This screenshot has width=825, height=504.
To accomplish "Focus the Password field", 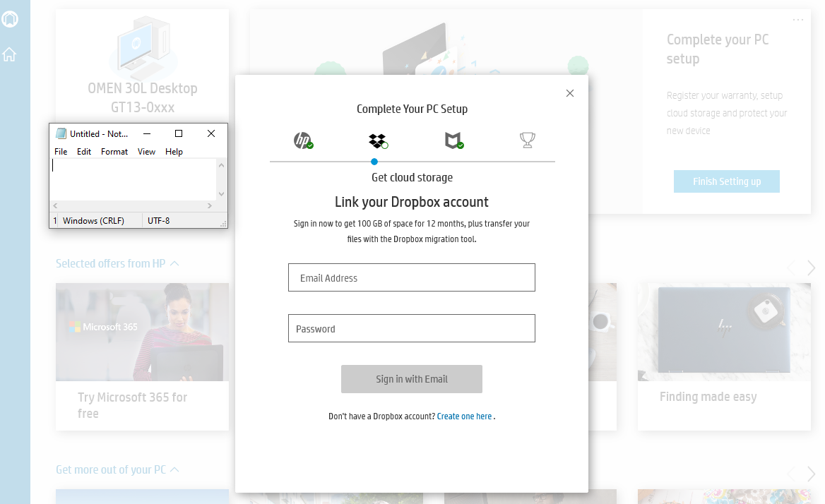I will (412, 328).
